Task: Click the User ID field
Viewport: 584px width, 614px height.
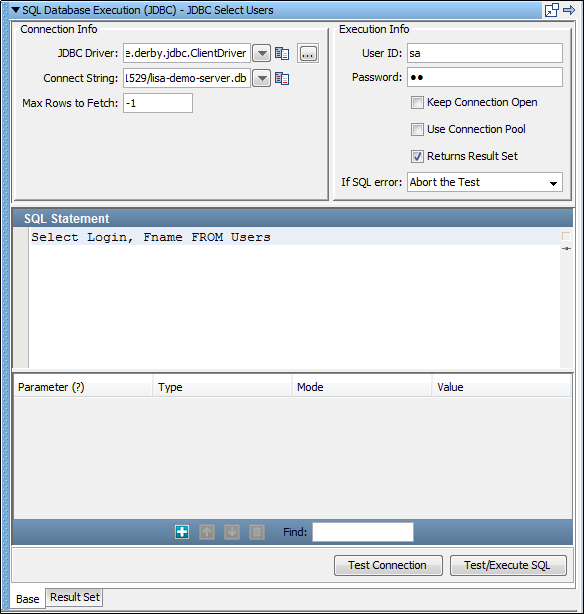Action: [485, 53]
